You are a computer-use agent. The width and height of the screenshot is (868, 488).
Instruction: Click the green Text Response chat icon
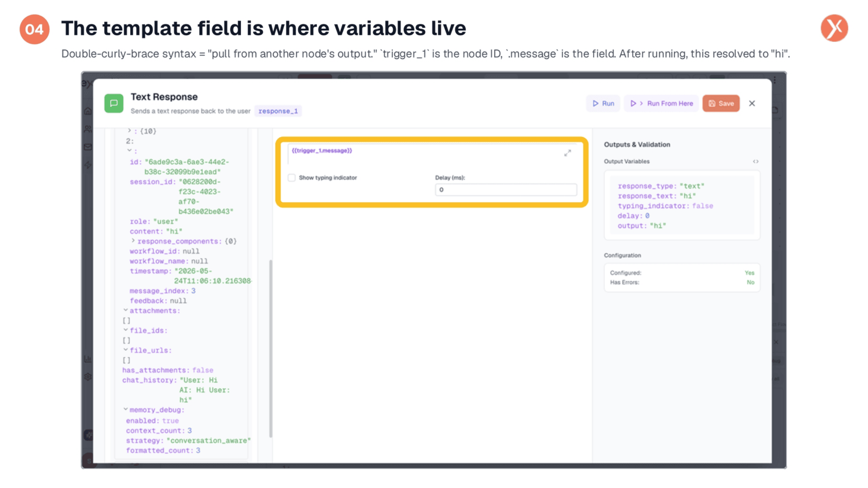point(114,103)
